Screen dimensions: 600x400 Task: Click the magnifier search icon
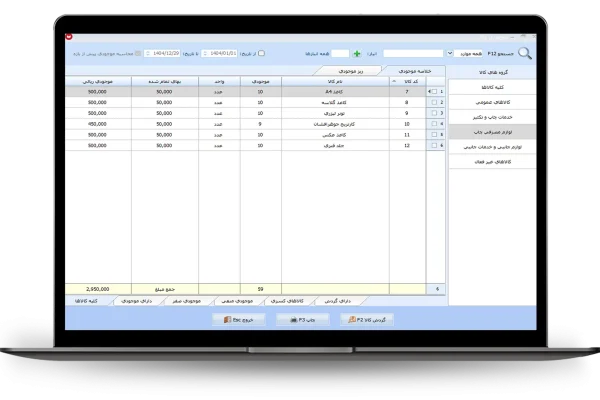[525, 54]
